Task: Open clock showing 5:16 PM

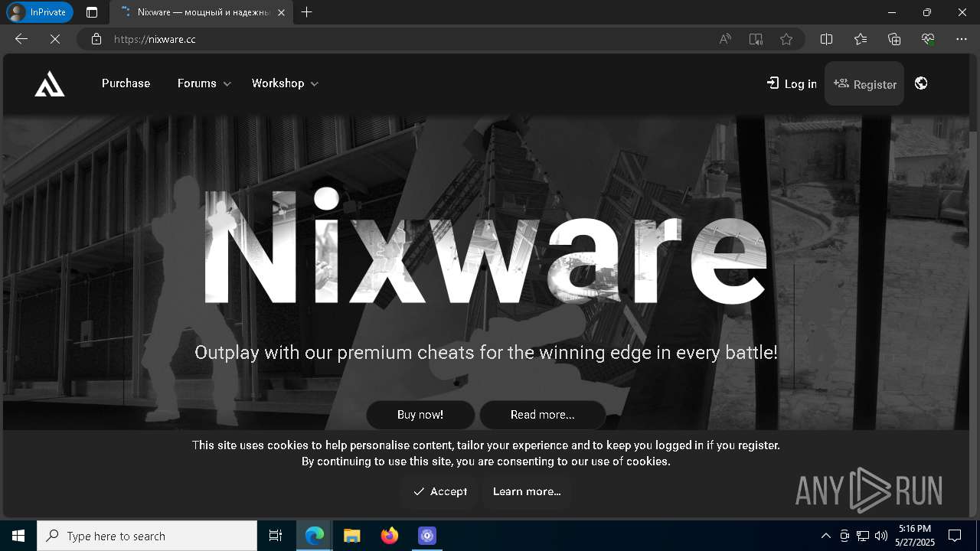Action: click(x=915, y=536)
